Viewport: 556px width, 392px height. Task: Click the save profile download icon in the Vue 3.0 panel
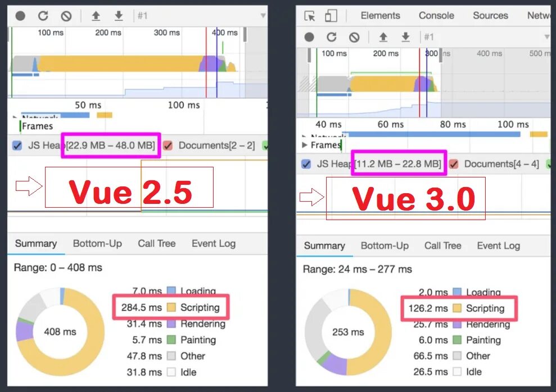(406, 37)
